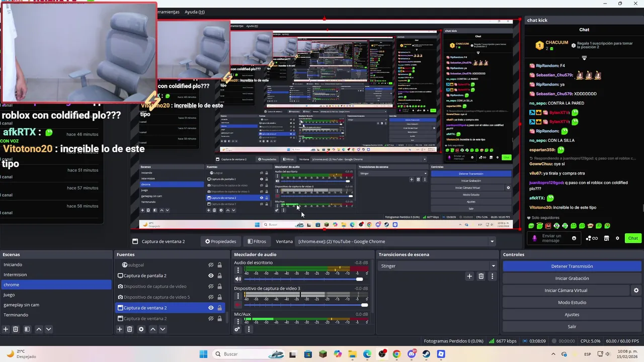
Task: Pick the red angry emote in the chat
Action: pos(548,226)
